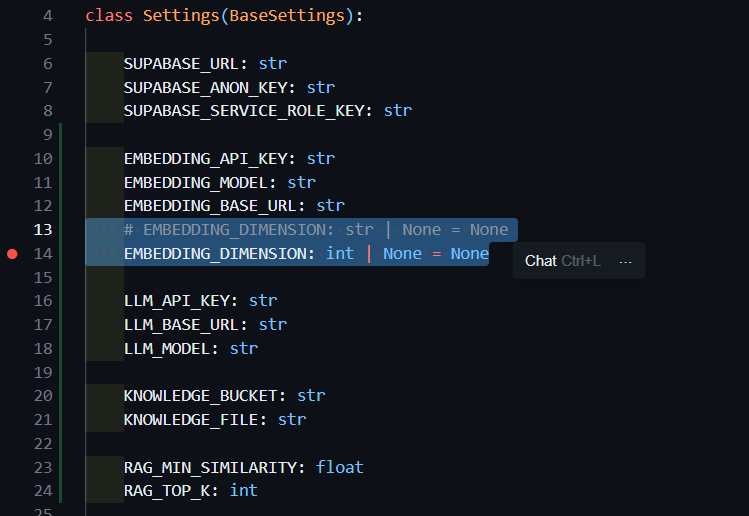The width and height of the screenshot is (749, 516).
Task: Click the int type on line 24
Action: 244,491
